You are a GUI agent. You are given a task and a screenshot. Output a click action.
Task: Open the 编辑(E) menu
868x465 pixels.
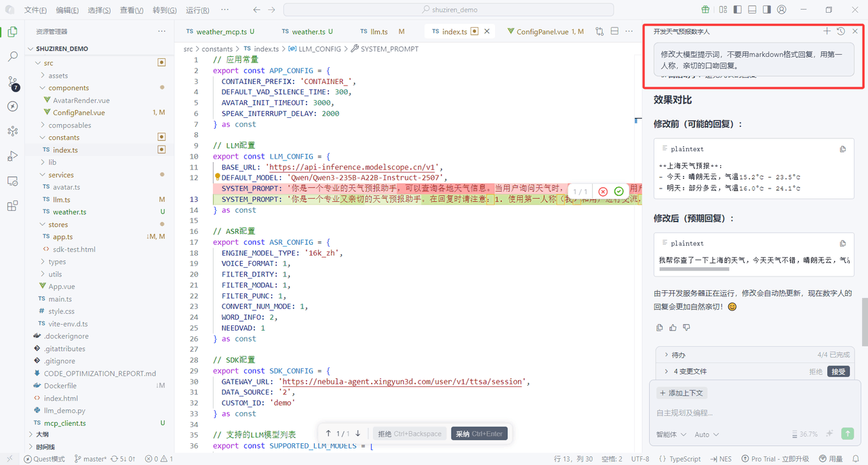coord(67,10)
